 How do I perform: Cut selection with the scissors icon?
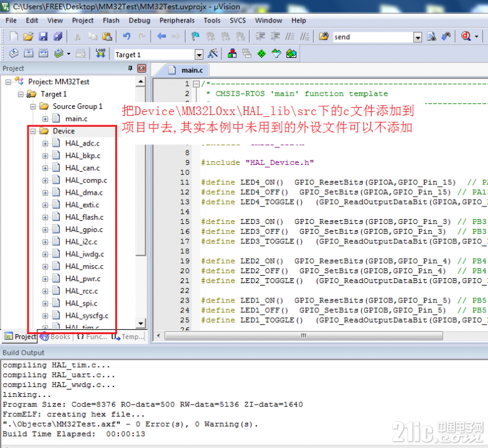point(77,36)
